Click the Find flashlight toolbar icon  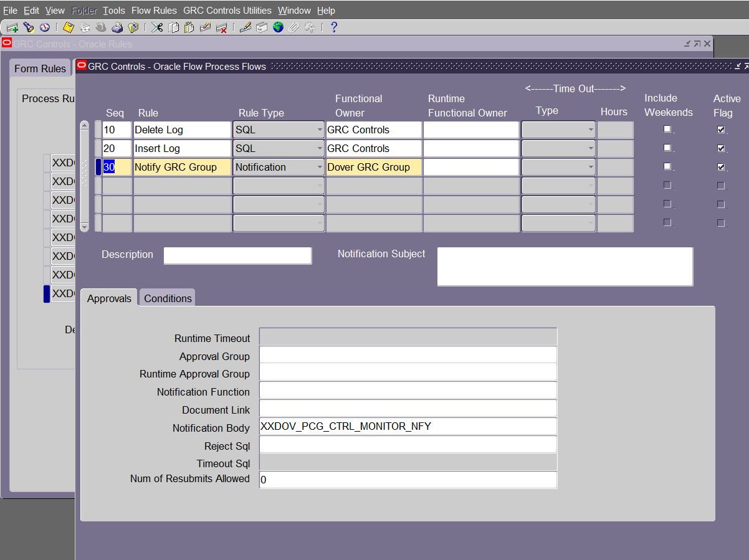pyautogui.click(x=28, y=27)
